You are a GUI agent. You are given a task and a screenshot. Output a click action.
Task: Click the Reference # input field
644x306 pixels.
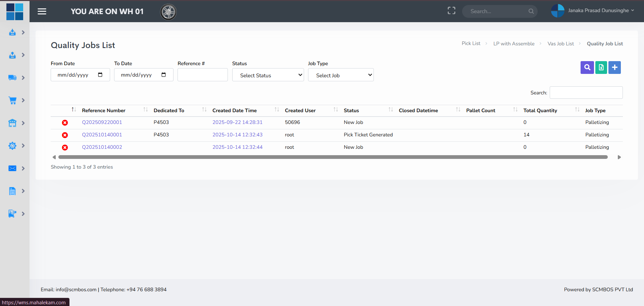(x=202, y=75)
